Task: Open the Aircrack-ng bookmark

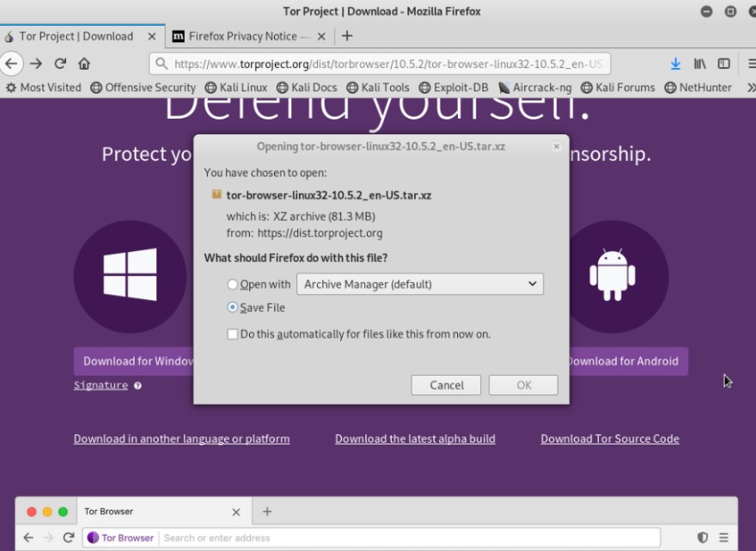Action: [534, 88]
